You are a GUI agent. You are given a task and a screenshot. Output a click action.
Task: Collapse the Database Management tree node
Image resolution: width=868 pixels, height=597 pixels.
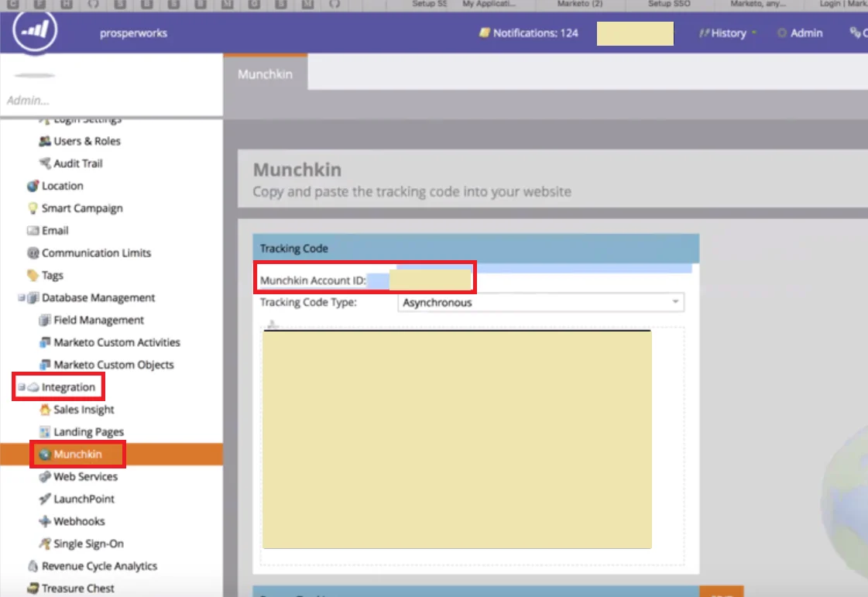(21, 297)
